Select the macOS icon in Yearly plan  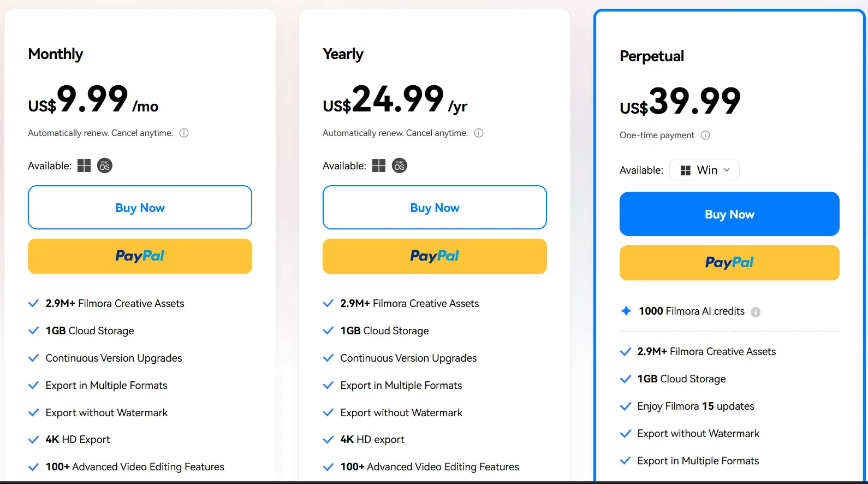[400, 166]
